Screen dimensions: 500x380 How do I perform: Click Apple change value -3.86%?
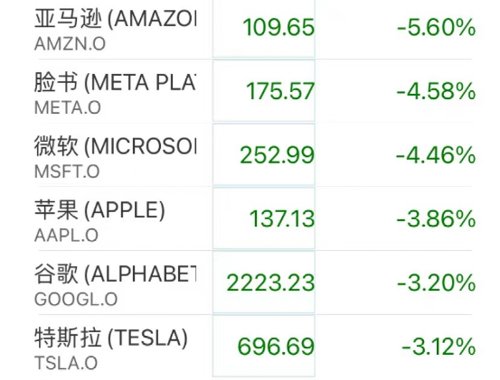coord(436,219)
